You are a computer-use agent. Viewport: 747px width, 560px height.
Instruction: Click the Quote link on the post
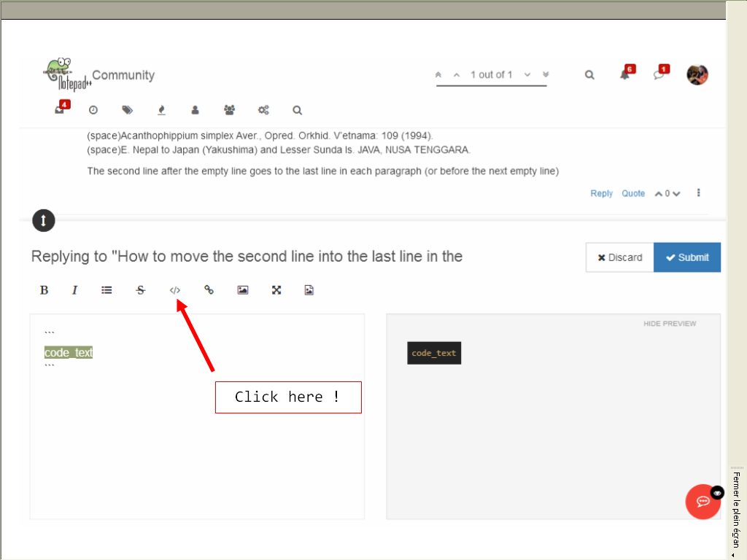(633, 193)
